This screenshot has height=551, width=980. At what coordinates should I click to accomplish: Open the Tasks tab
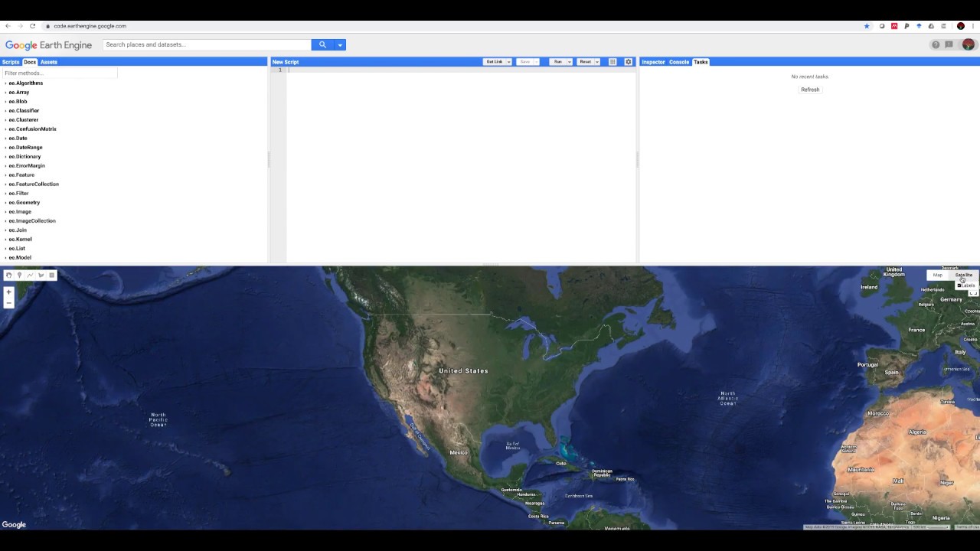pos(701,62)
